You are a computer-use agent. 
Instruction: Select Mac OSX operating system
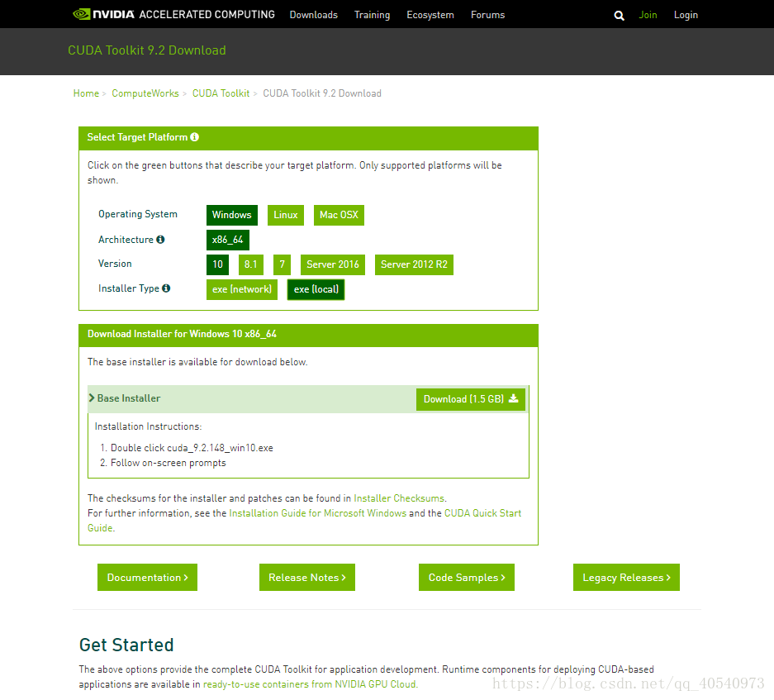(x=339, y=215)
